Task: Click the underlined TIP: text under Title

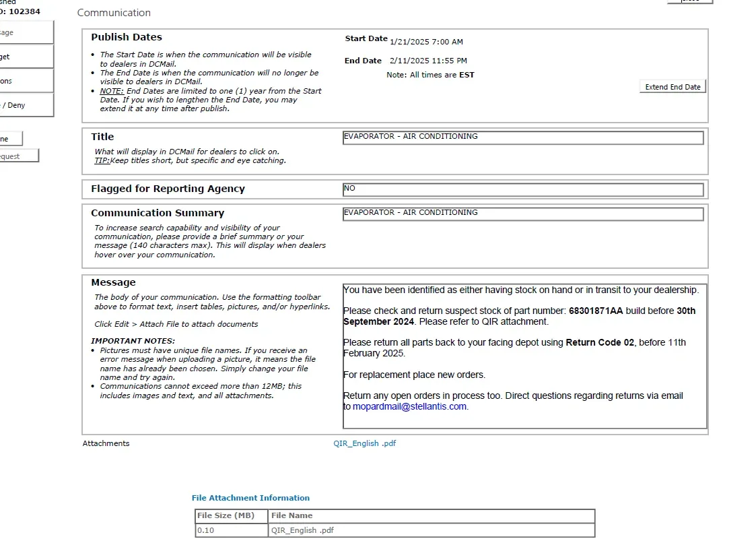Action: (x=102, y=160)
